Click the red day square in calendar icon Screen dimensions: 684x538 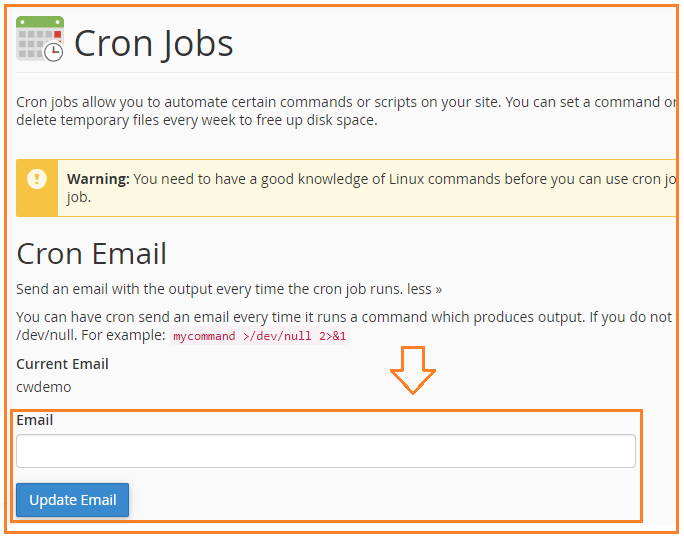pos(57,34)
